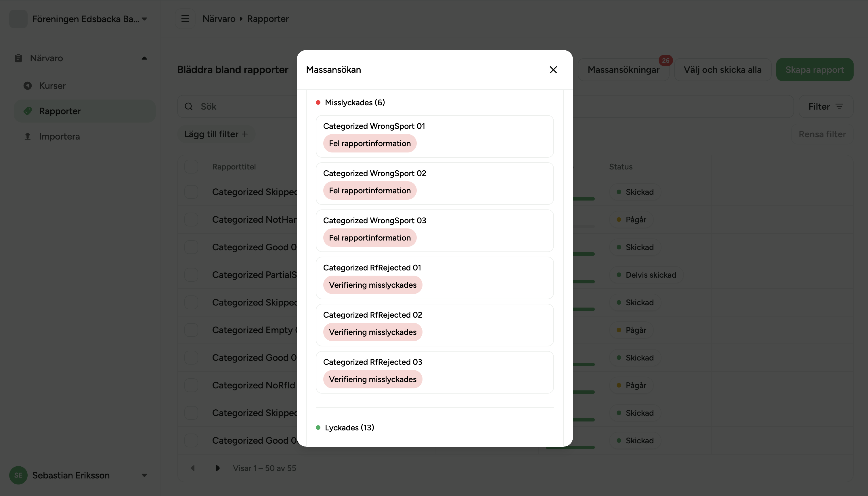
Task: Open the Categorized WrongSport 01 card
Action: (435, 136)
